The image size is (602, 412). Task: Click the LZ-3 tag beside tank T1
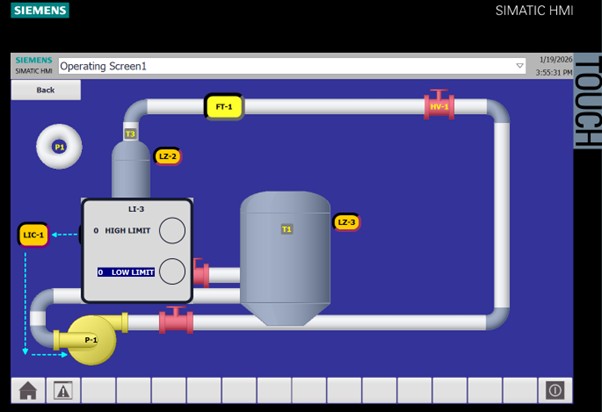click(x=346, y=222)
